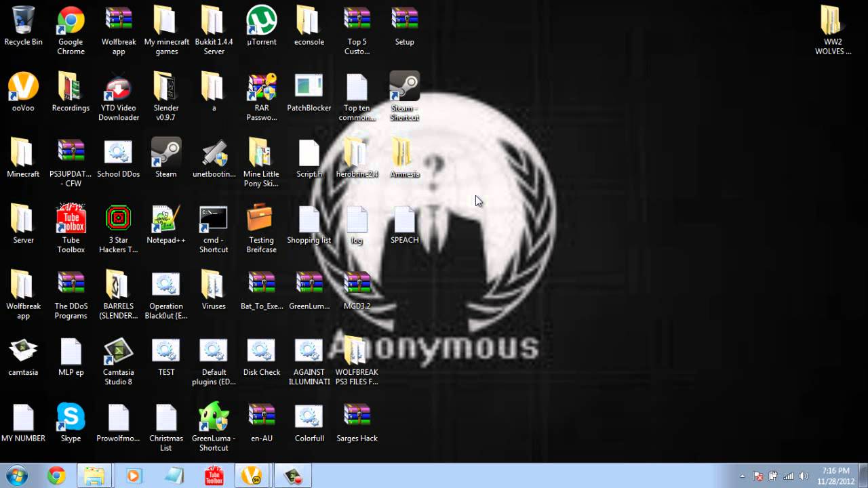Select the Sarges Hack archive
The height and width of the screenshot is (488, 868).
click(357, 423)
